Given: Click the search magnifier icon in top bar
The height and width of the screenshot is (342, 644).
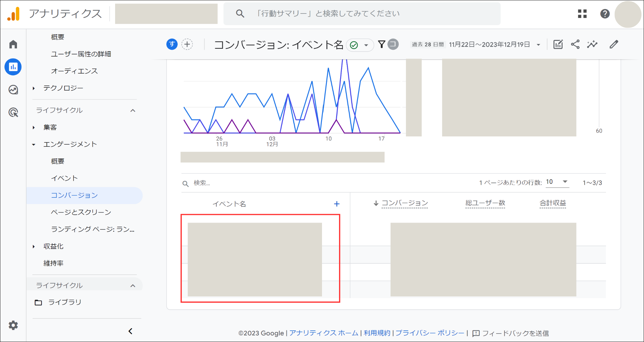Looking at the screenshot, I should [240, 14].
